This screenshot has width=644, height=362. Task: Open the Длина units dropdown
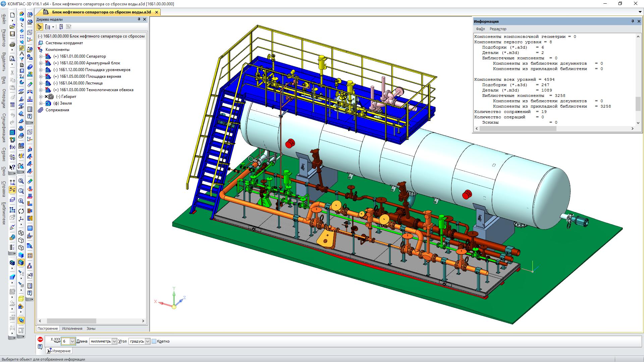tap(114, 341)
